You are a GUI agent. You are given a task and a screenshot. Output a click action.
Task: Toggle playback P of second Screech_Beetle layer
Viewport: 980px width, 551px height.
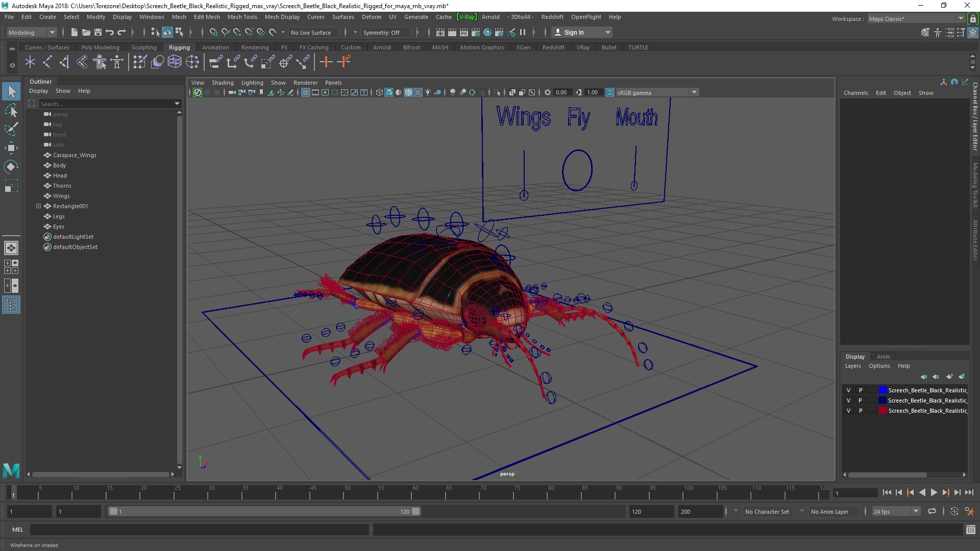(861, 400)
